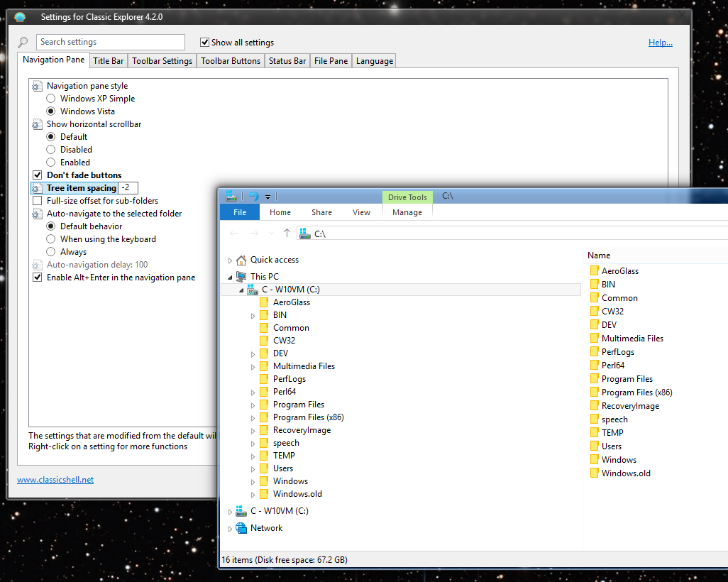This screenshot has width=728, height=582.
Task: Click the Back arrow in Explorer
Action: (234, 234)
